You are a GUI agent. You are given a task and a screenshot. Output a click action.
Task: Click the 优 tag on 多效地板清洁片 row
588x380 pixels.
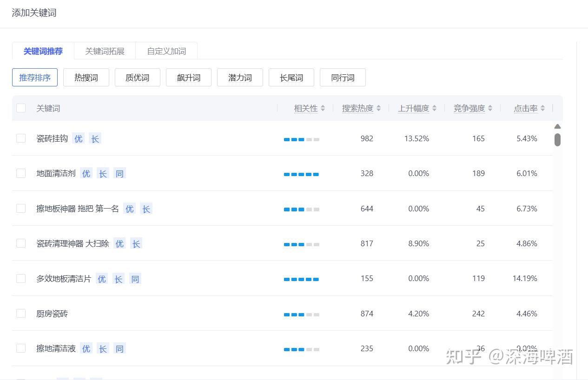click(102, 279)
